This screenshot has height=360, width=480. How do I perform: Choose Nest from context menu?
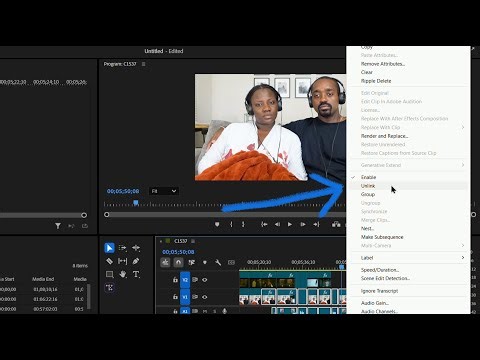407,228
